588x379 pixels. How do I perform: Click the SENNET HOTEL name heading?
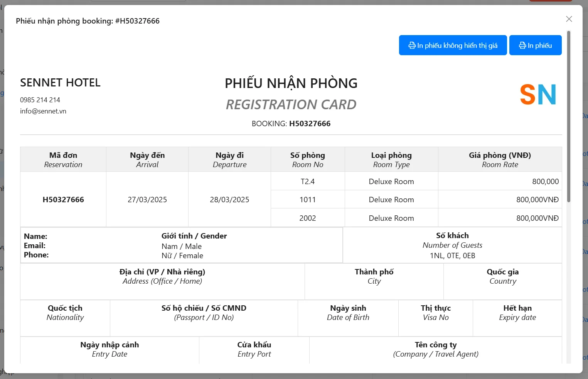point(60,83)
